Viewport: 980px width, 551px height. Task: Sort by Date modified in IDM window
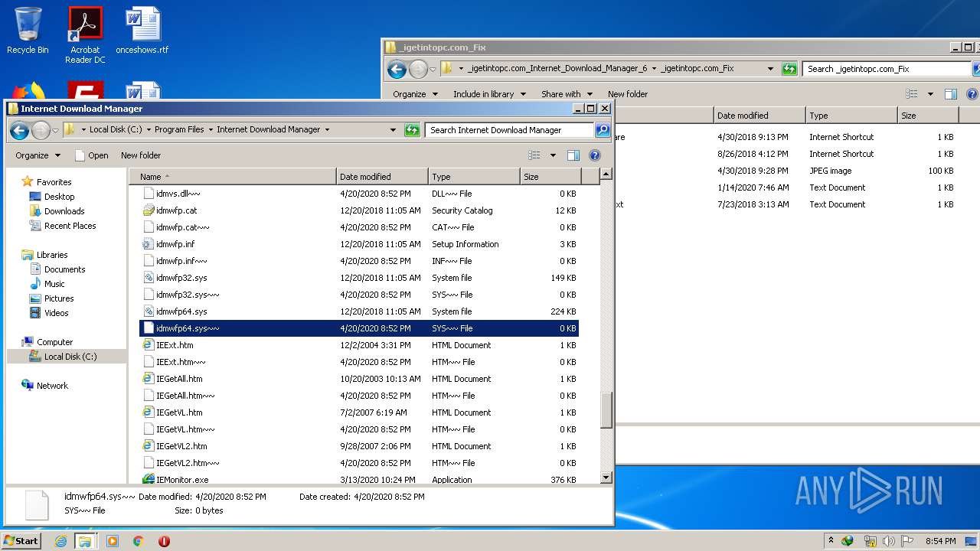tap(382, 177)
